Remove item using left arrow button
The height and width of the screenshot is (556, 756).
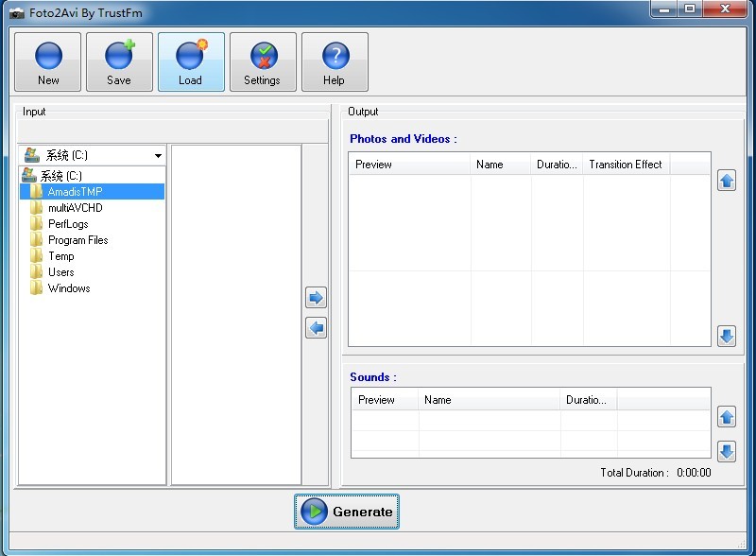click(x=317, y=328)
